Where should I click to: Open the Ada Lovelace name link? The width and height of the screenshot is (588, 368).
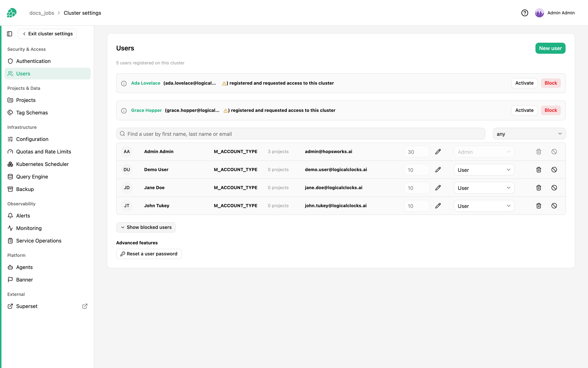(x=146, y=83)
